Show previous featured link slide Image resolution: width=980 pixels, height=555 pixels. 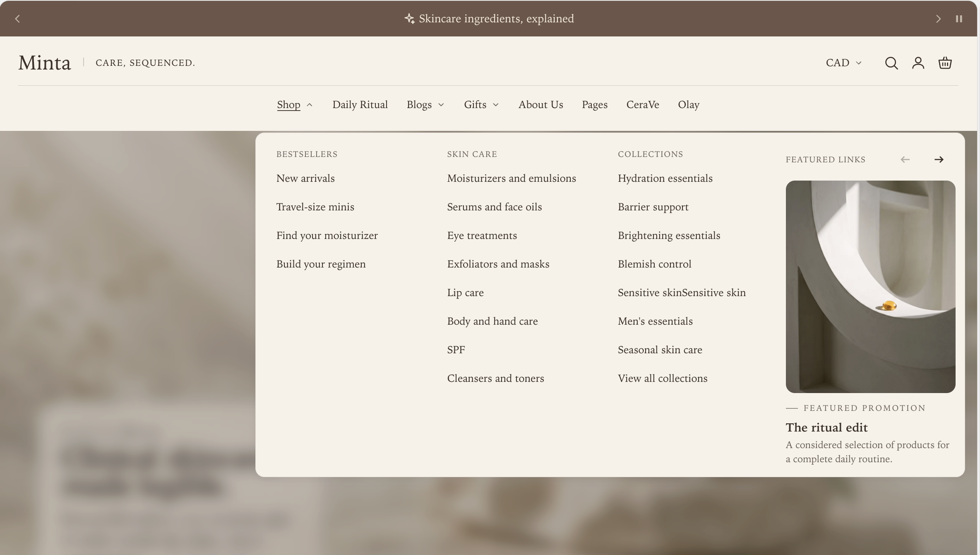tap(905, 159)
